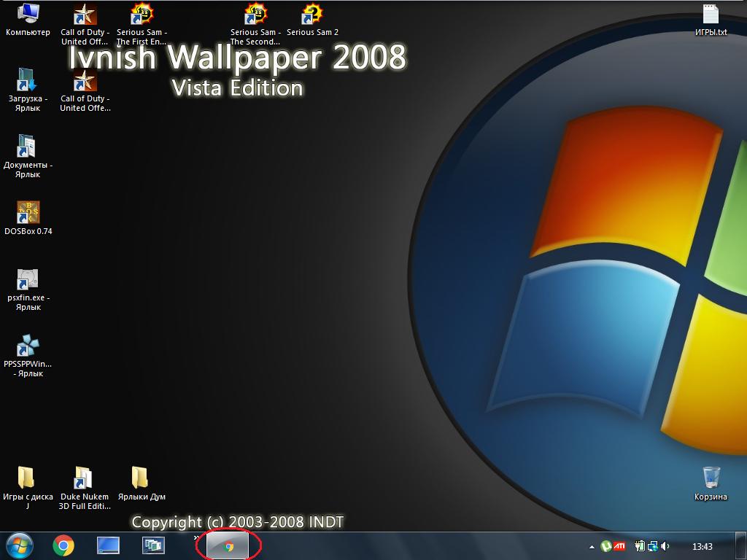Select the DOSBox 0.74 shortcut
747x560 pixels.
point(28,218)
